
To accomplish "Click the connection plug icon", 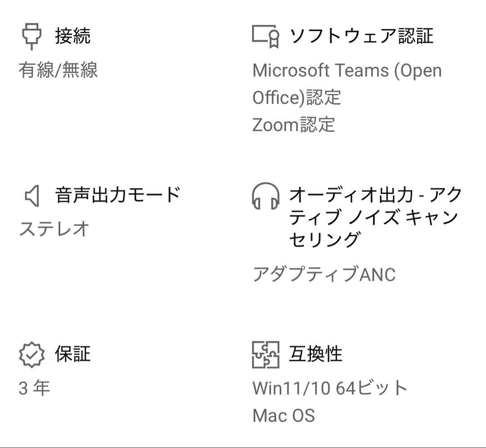I will pos(31,36).
